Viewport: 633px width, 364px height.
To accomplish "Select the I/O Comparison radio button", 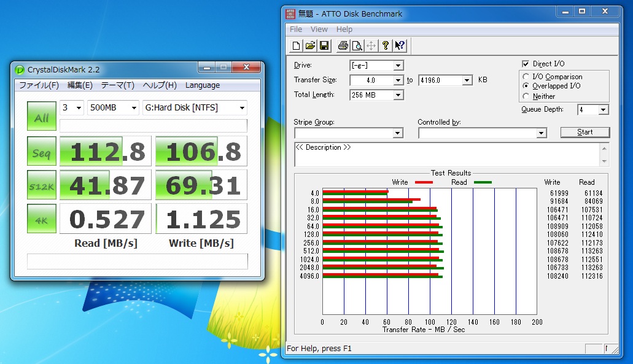I will (x=526, y=77).
